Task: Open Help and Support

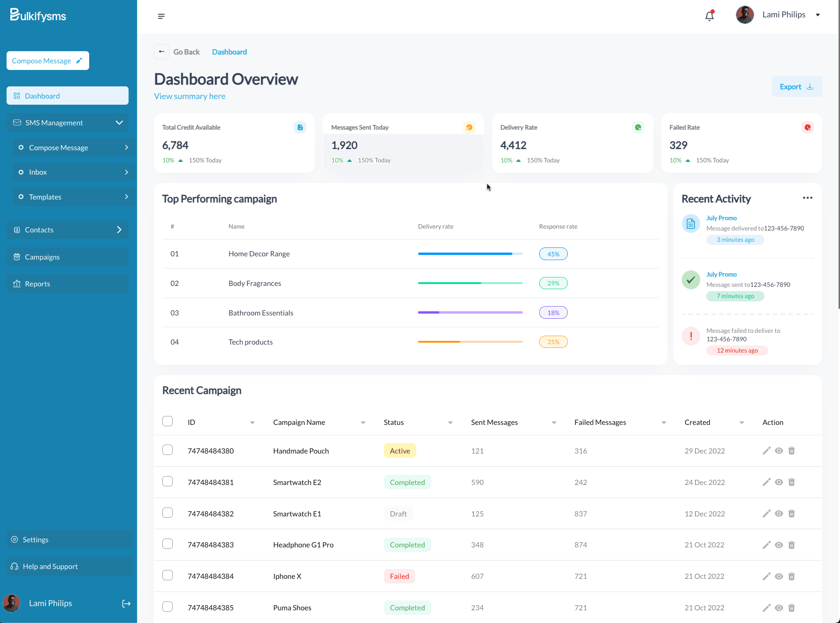Action: (69, 567)
